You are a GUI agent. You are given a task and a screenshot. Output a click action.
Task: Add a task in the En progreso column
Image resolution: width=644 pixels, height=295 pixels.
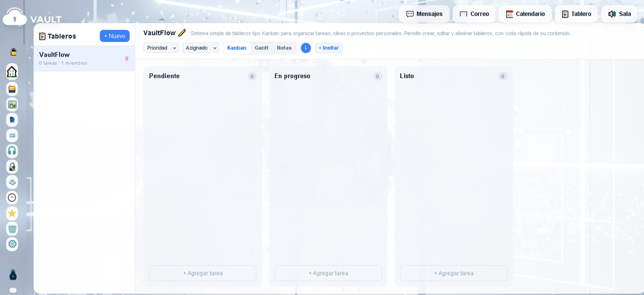[328, 273]
